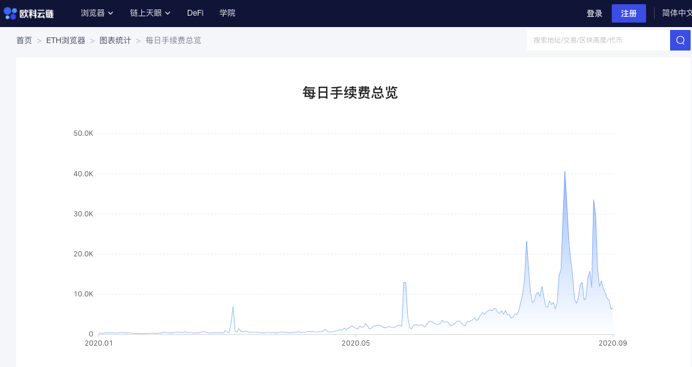Click the 每日手续费总览 breadcrumb text
The width and height of the screenshot is (692, 367).
point(173,41)
